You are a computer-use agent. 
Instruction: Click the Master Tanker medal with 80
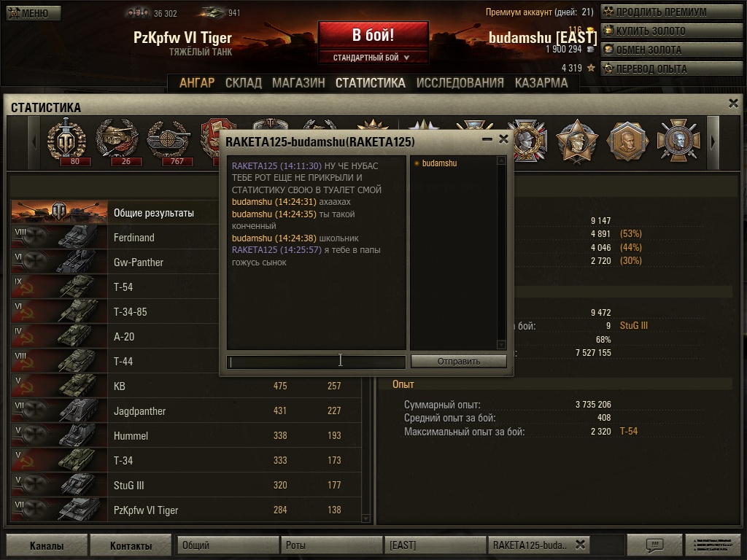[x=66, y=141]
